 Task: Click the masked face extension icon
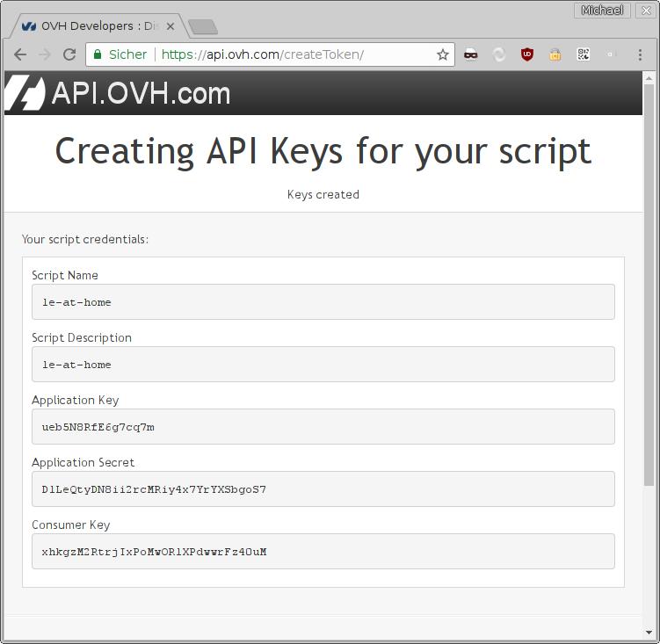[472, 54]
